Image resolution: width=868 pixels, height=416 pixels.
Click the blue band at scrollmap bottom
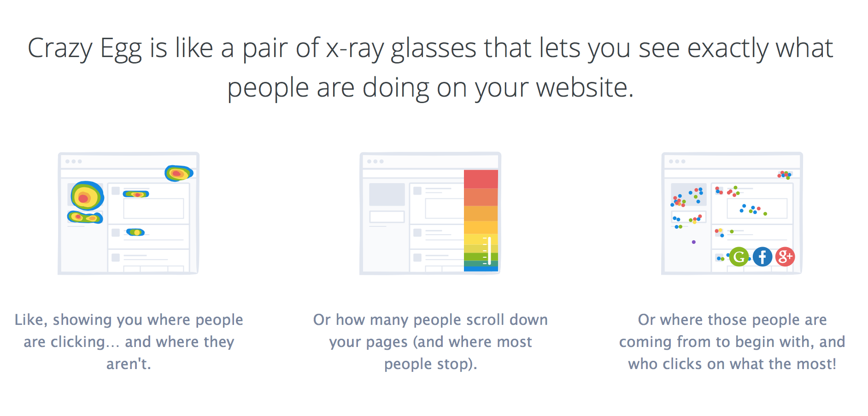coord(481,268)
